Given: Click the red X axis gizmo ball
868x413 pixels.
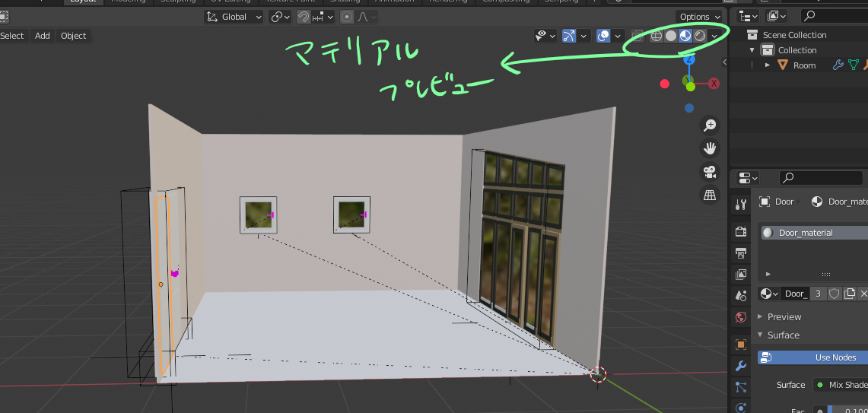Looking at the screenshot, I should [714, 84].
